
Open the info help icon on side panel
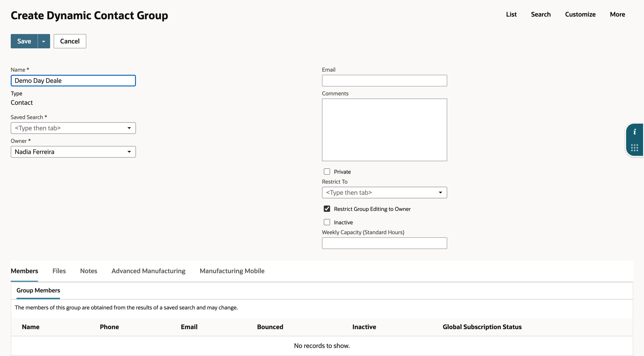click(635, 132)
